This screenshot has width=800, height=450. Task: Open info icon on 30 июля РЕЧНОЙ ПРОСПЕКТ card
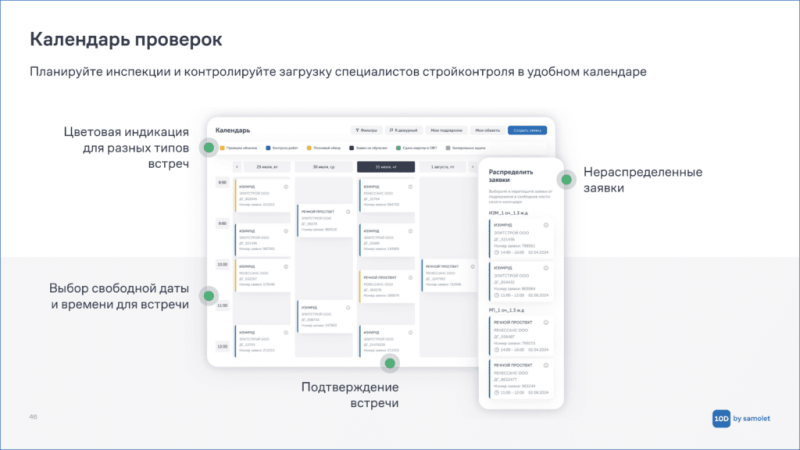pos(348,211)
